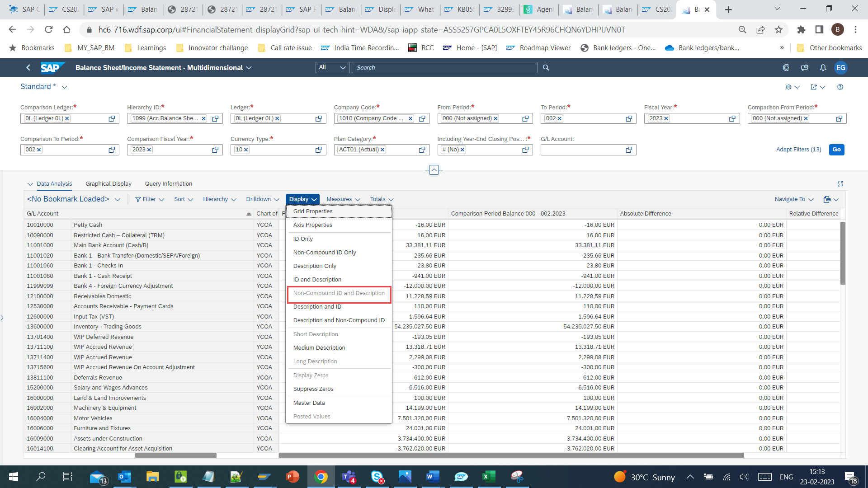Click the SAP Fiori back arrow
868x488 pixels.
pyautogui.click(x=28, y=68)
